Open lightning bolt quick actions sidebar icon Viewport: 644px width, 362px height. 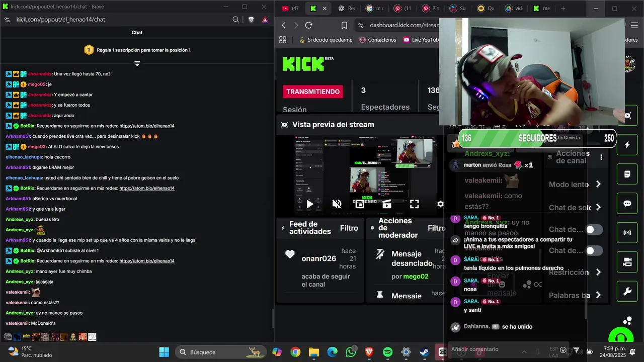(627, 145)
